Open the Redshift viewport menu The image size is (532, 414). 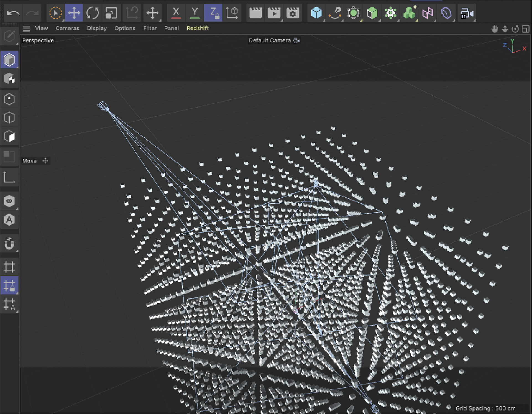click(198, 28)
